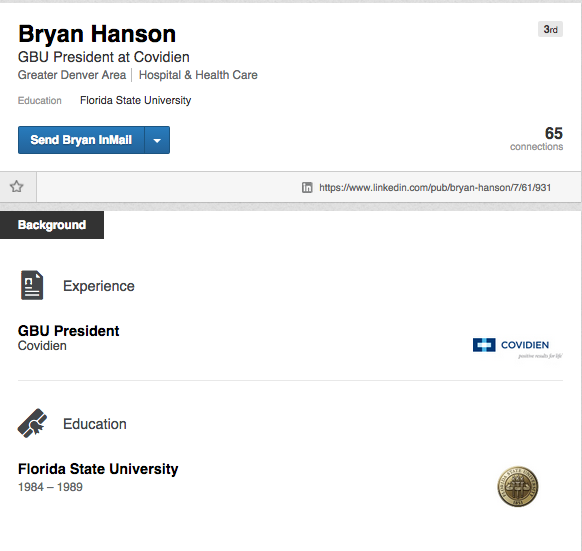Image resolution: width=582 pixels, height=551 pixels.
Task: Open GBU President job title
Action: 69,331
